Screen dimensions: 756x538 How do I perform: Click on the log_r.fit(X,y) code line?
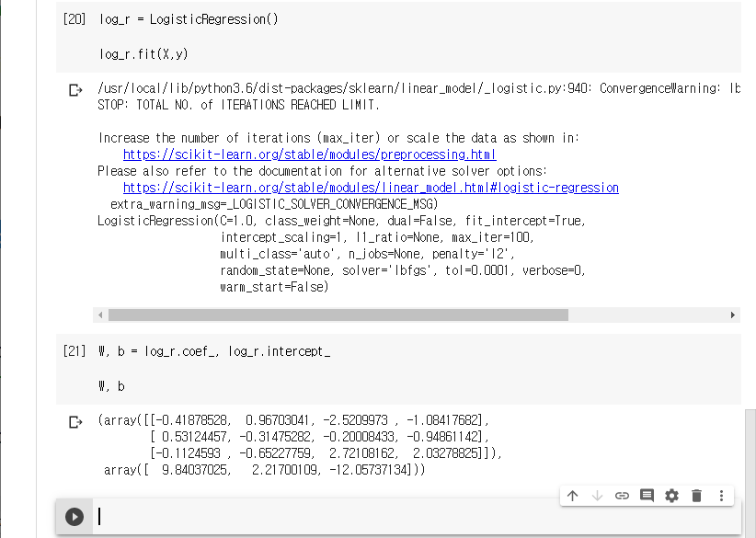[143, 54]
